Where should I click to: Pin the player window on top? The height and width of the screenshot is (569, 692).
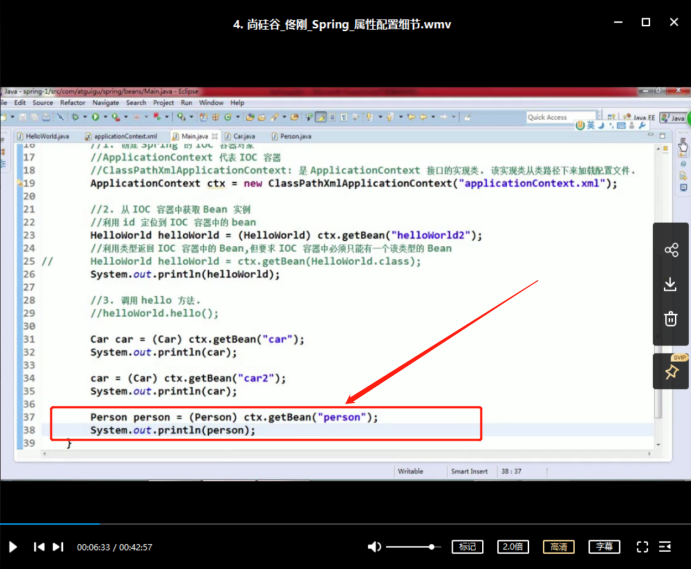[672, 372]
